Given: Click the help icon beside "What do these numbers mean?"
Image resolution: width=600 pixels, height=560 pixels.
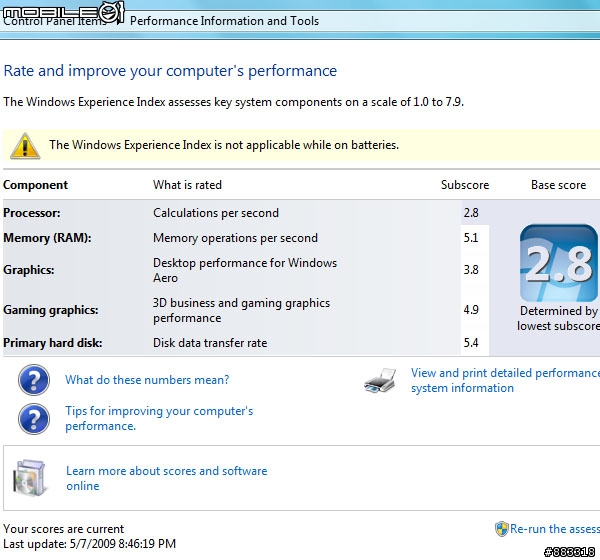Looking at the screenshot, I should point(34,380).
